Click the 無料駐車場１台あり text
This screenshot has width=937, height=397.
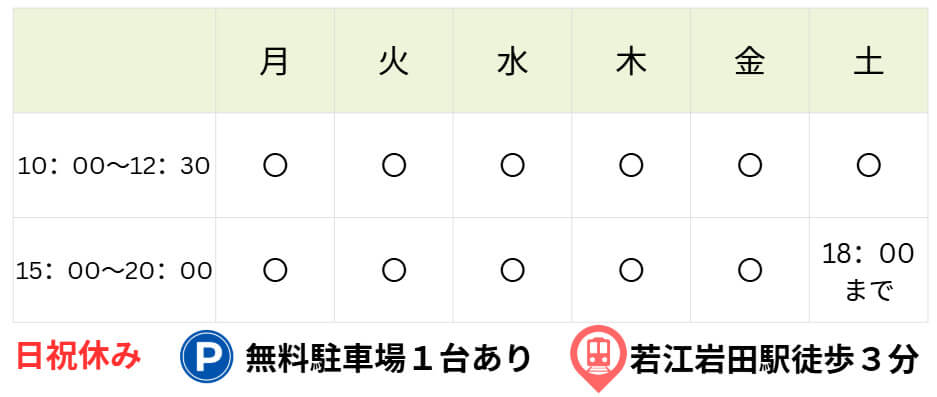pyautogui.click(x=388, y=358)
